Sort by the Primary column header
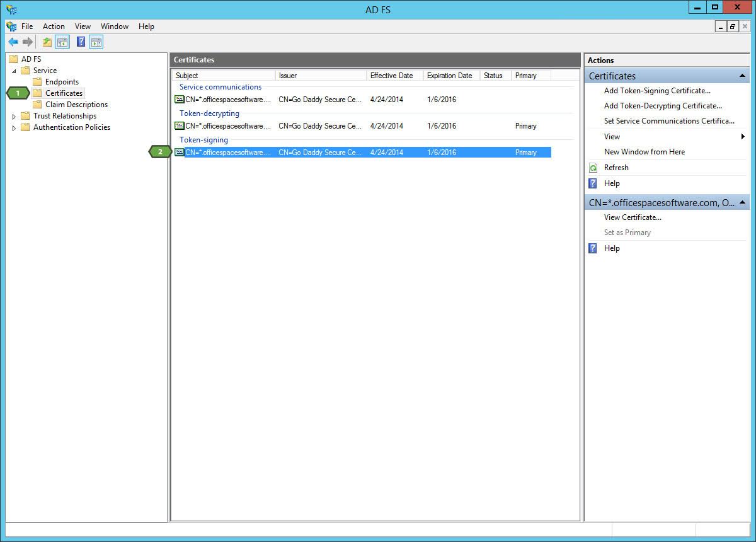The image size is (756, 542). pos(531,76)
